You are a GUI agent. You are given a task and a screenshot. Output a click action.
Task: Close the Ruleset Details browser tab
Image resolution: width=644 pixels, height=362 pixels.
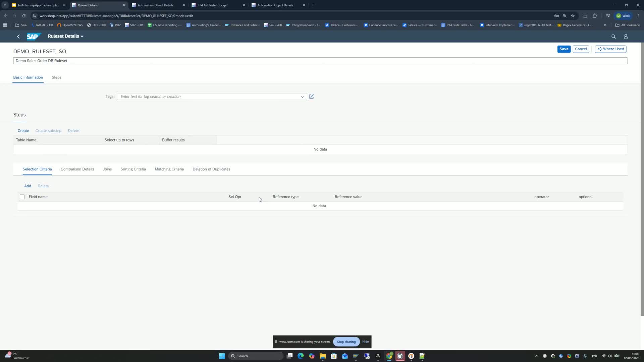point(124,5)
